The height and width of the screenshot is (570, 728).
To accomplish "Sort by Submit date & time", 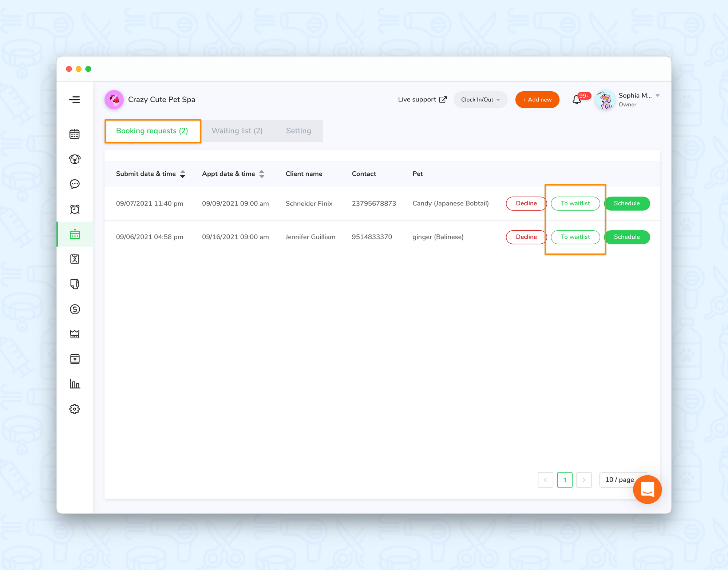I will click(x=182, y=174).
